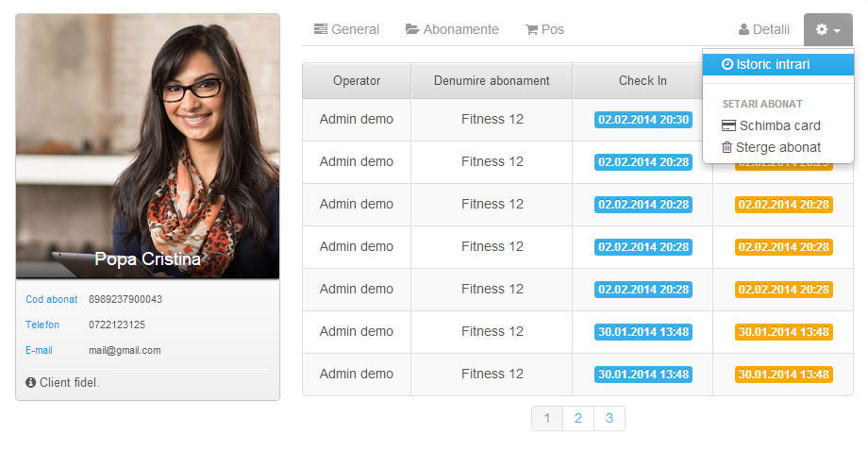Image resolution: width=868 pixels, height=450 pixels.
Task: Switch to the Pos tab
Action: click(552, 29)
